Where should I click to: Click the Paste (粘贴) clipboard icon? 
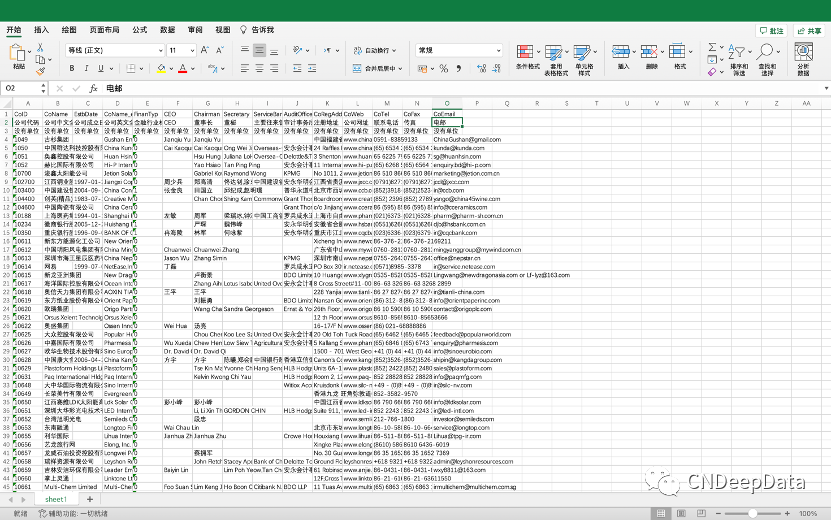(x=18, y=53)
